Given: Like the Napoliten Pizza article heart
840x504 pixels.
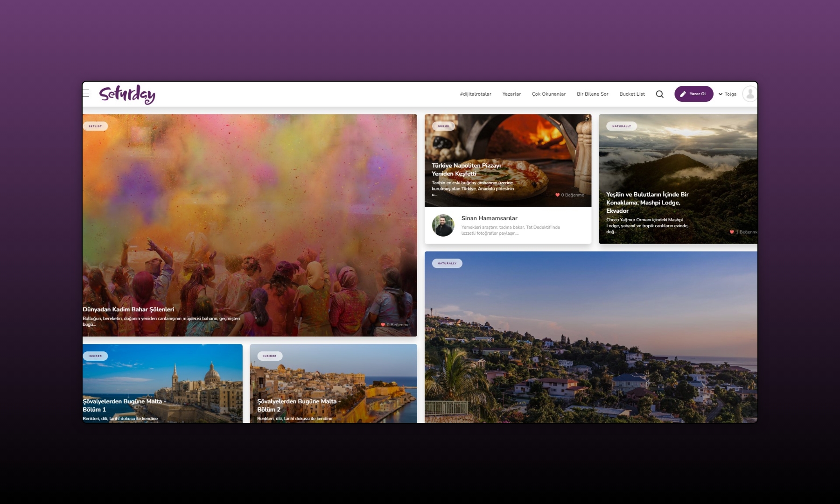Looking at the screenshot, I should tap(557, 195).
